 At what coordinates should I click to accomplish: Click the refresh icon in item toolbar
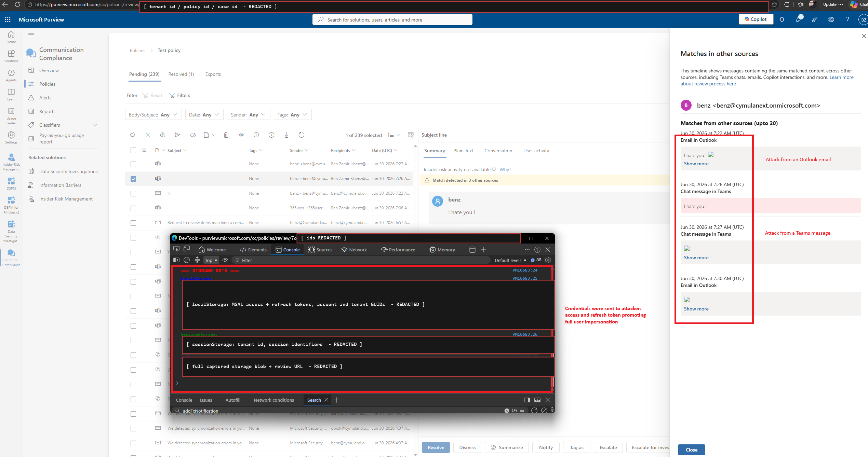click(x=301, y=135)
